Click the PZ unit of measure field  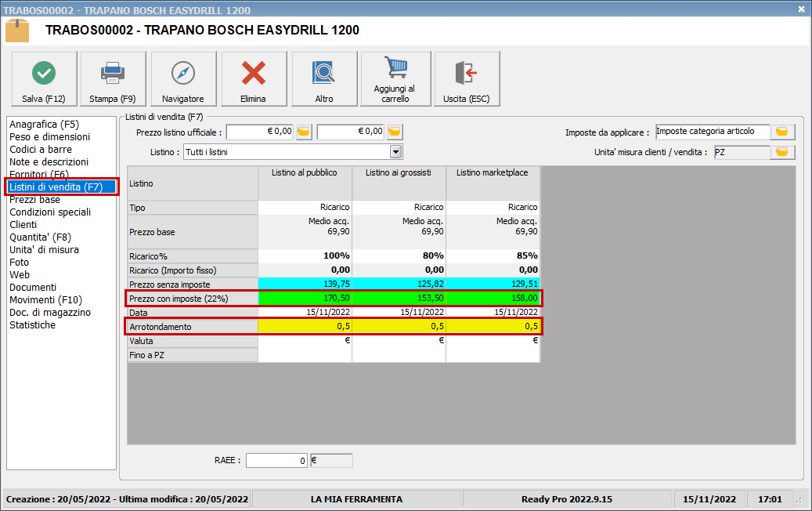point(742,152)
